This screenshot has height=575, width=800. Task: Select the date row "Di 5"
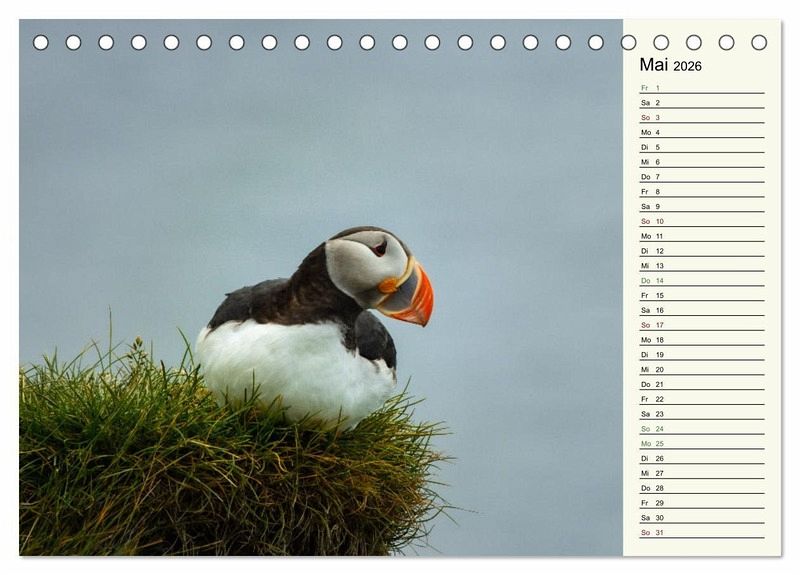702,147
